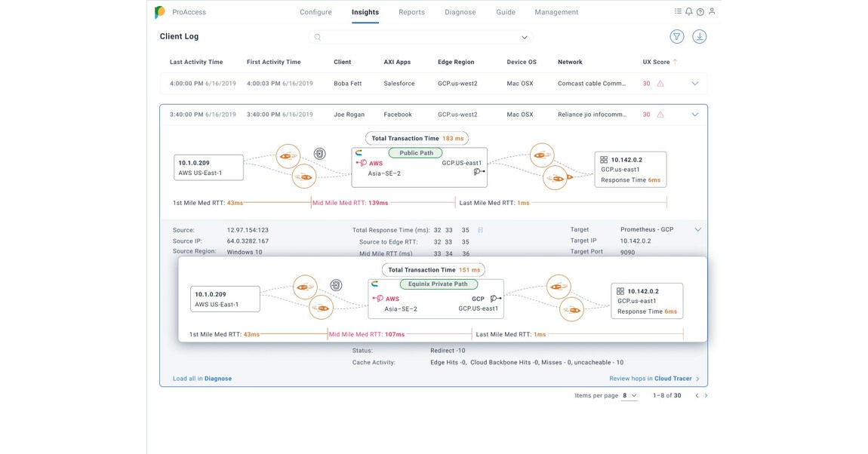Open the help question mark icon
The image size is (868, 454).
tap(700, 11)
